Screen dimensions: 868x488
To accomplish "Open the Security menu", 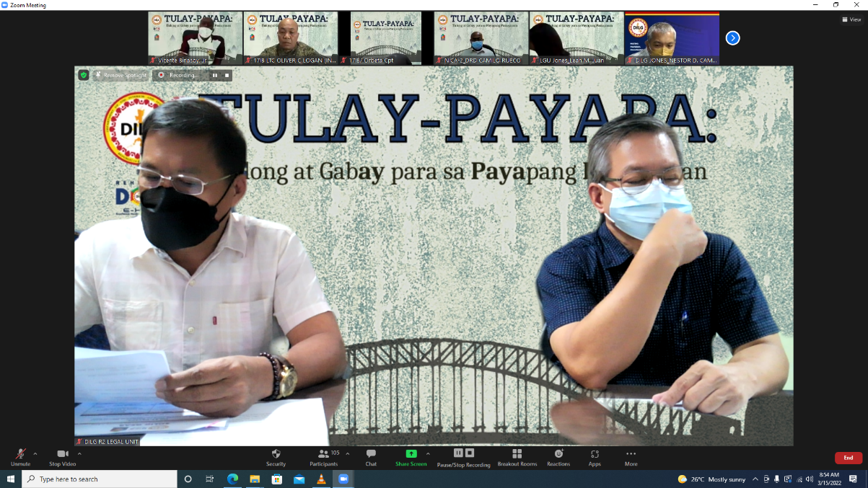I will tap(276, 457).
